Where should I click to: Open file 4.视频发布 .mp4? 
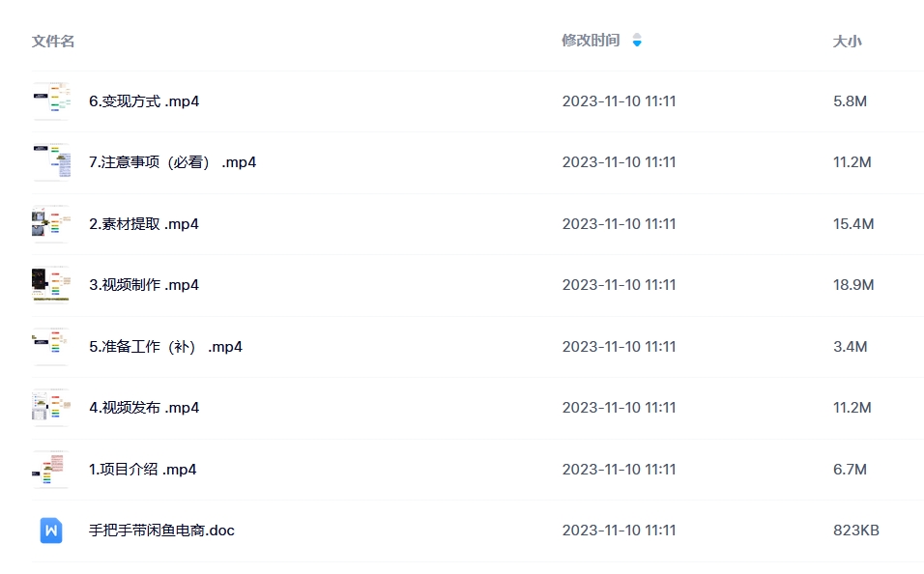pyautogui.click(x=144, y=407)
